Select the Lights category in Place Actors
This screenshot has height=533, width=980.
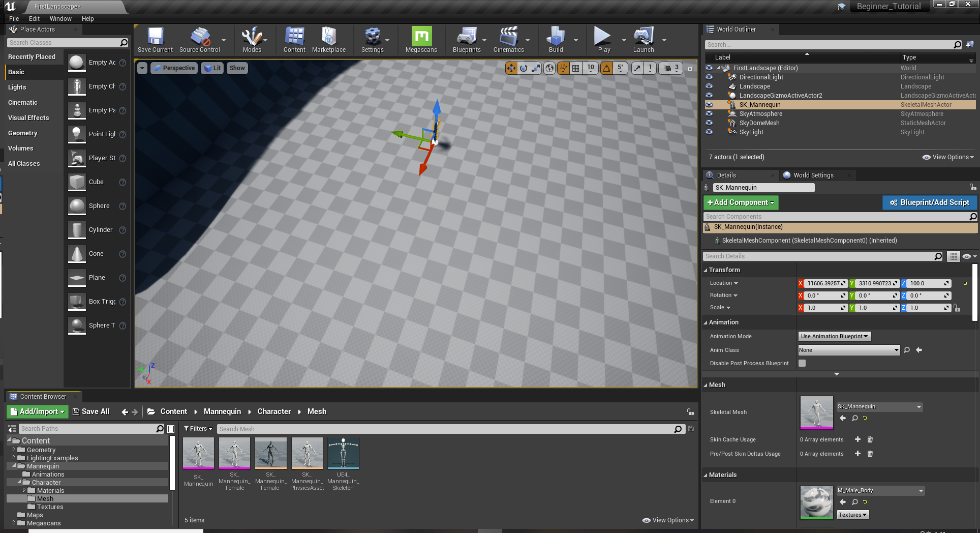coord(17,87)
